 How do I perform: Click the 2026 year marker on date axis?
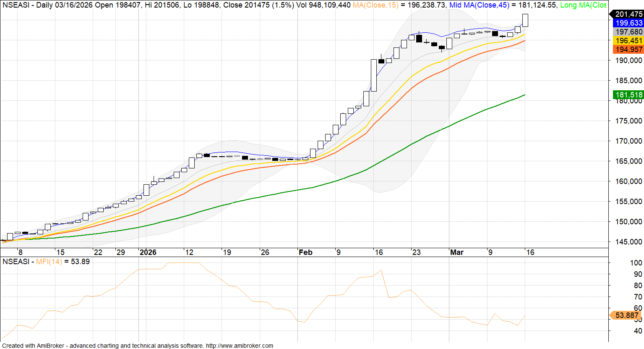[148, 252]
